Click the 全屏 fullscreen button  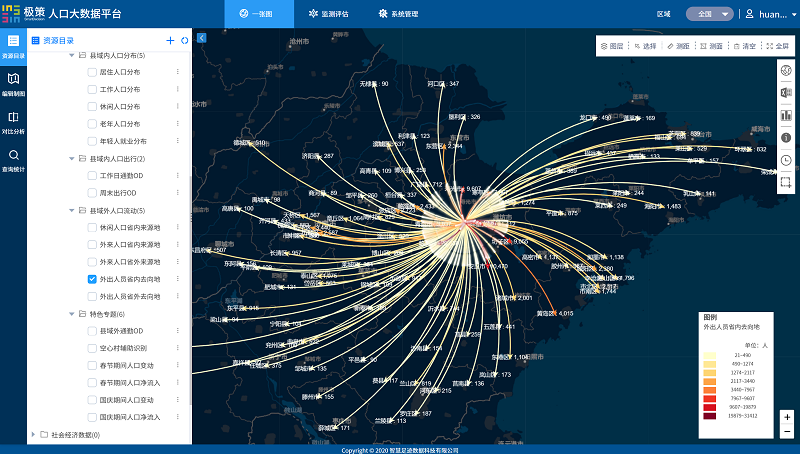pos(777,46)
